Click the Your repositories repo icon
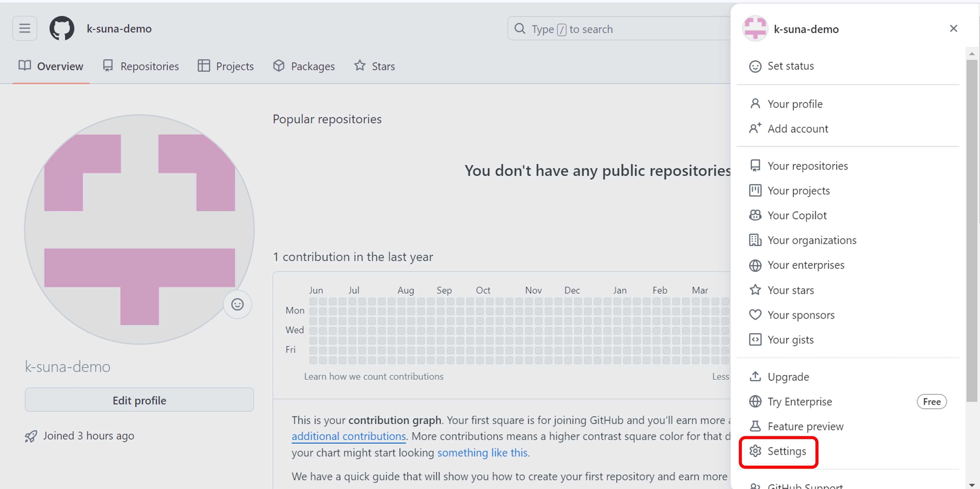980x489 pixels. coord(755,166)
